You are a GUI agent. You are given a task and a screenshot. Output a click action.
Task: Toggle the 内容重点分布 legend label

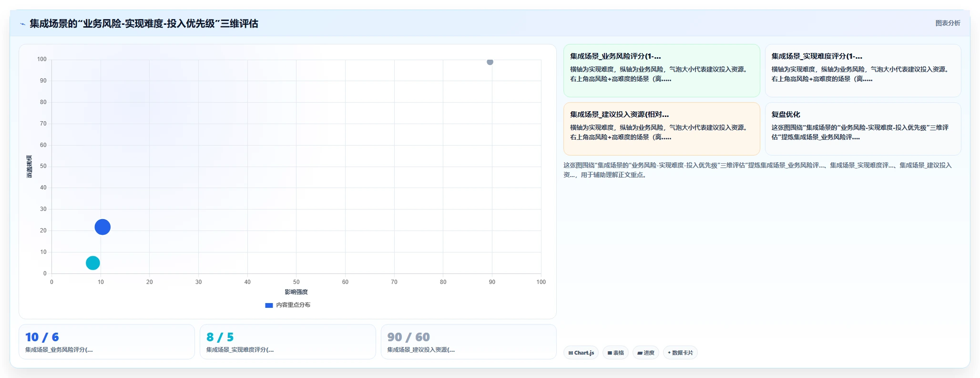(293, 305)
